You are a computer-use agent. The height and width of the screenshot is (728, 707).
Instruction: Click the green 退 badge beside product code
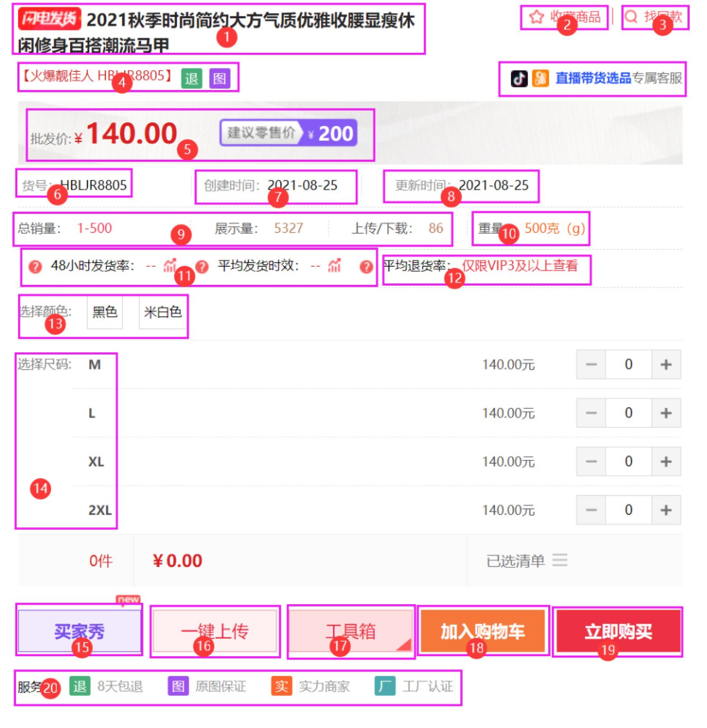click(192, 78)
